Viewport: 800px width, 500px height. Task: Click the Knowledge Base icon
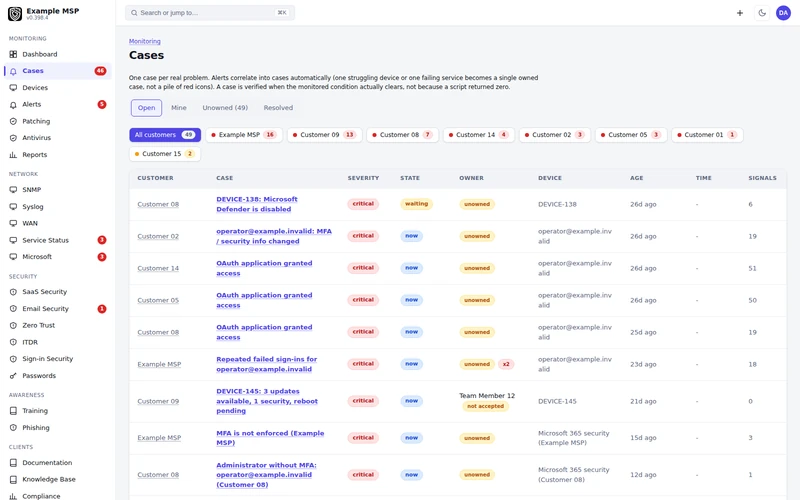[x=13, y=480]
